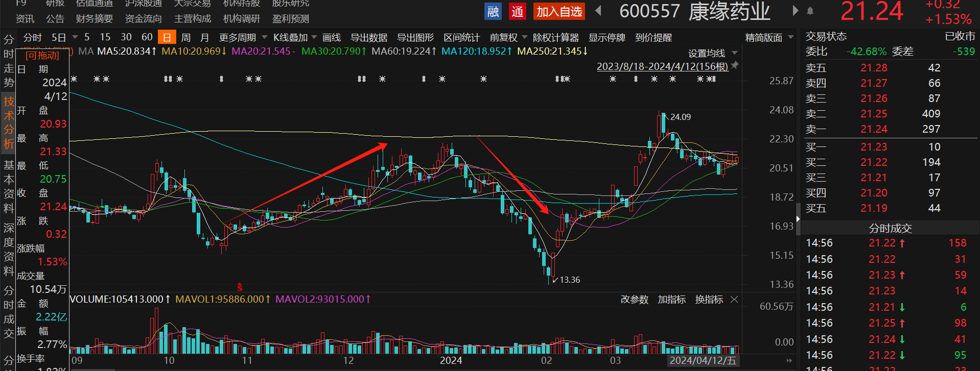Click 换指标 in the volume panel
Image resolution: width=980 pixels, height=371 pixels.
tap(709, 300)
